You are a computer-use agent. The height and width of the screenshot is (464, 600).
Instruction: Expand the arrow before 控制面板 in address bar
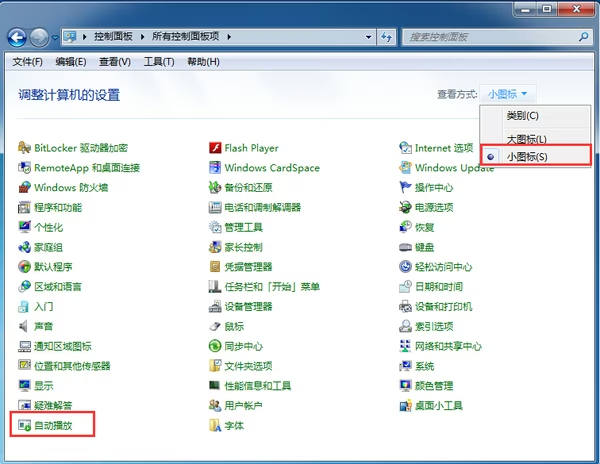(x=85, y=37)
